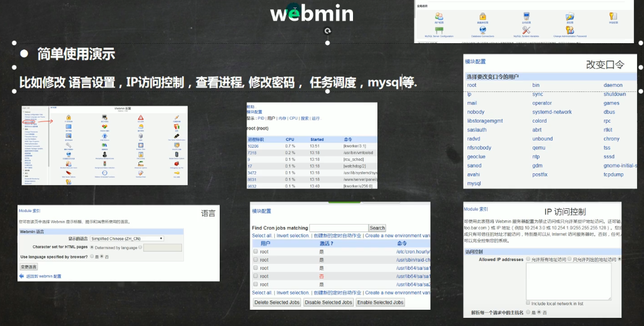Screen dimensions: 644x326
Task: Open MySQL System Variables tools icon
Action: pos(526,30)
